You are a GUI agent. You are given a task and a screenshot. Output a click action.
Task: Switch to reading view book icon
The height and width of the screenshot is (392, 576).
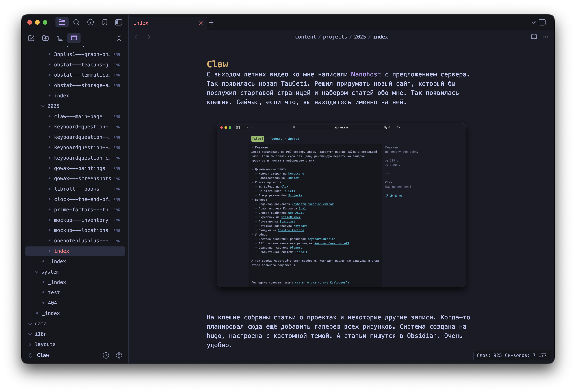pyautogui.click(x=534, y=37)
